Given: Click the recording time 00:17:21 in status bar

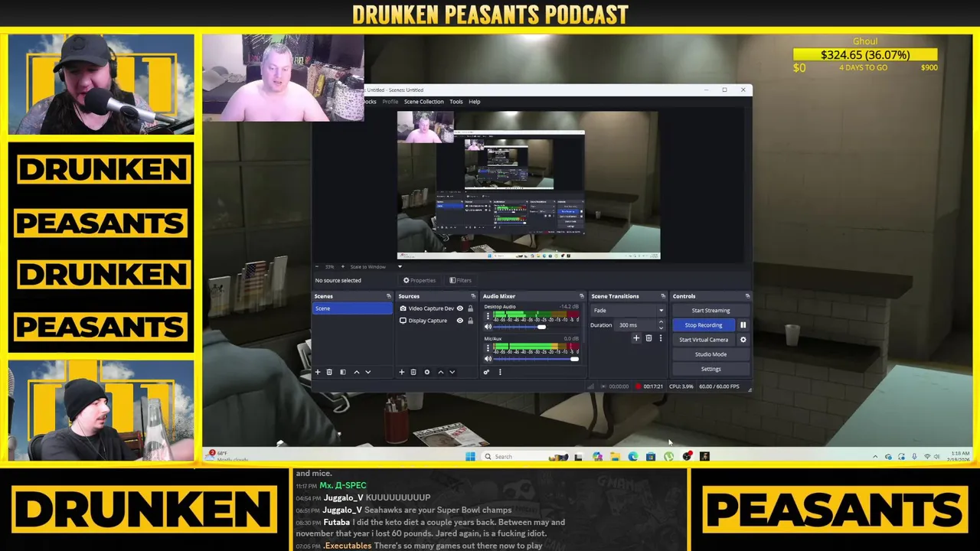Looking at the screenshot, I should pyautogui.click(x=653, y=386).
